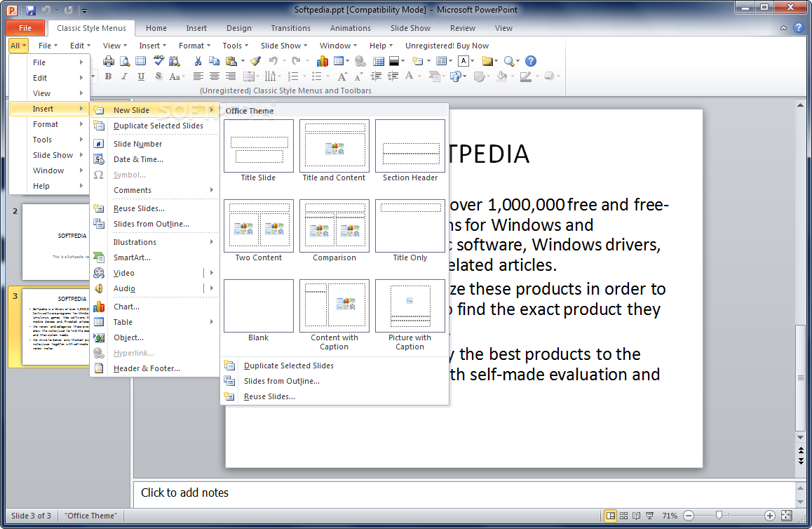Click the Redo arrow icon

296,61
